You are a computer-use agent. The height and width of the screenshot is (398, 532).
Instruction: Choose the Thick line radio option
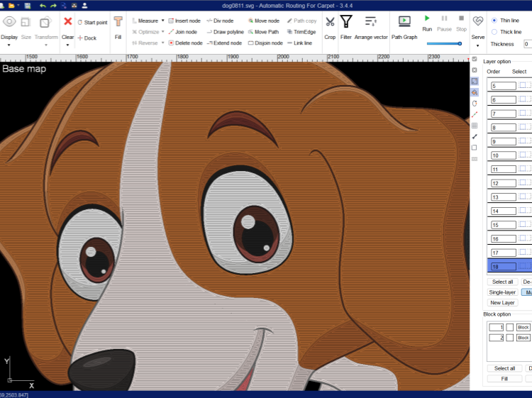(x=494, y=32)
